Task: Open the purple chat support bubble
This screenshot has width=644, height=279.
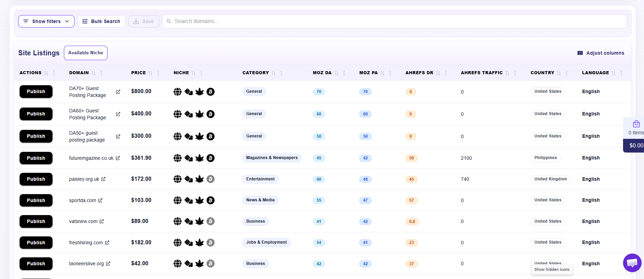Action: point(632,263)
